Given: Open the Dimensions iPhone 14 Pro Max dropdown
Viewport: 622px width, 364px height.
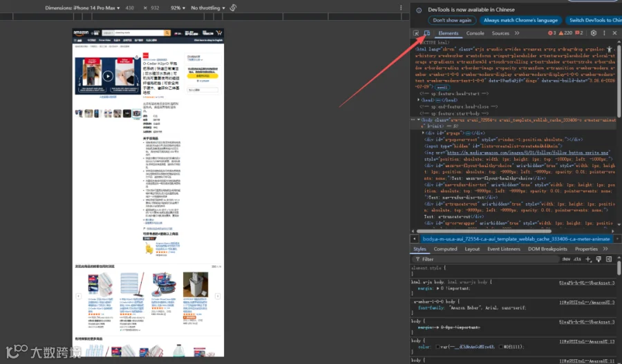Looking at the screenshot, I should click(x=82, y=8).
